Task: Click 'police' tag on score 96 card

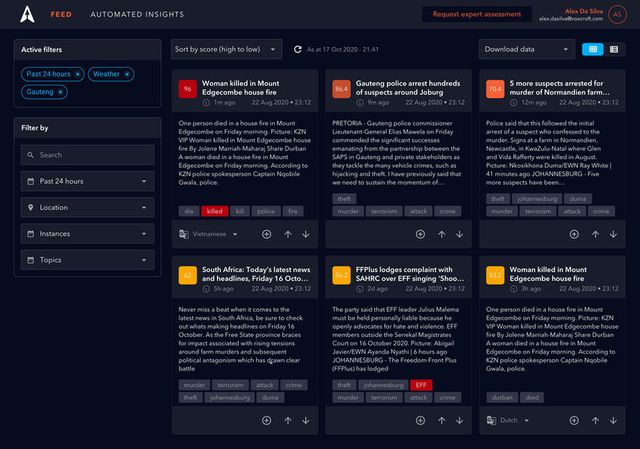Action: [x=266, y=211]
